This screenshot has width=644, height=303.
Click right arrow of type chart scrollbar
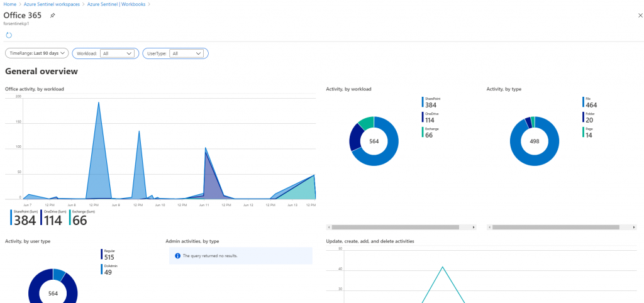click(635, 227)
